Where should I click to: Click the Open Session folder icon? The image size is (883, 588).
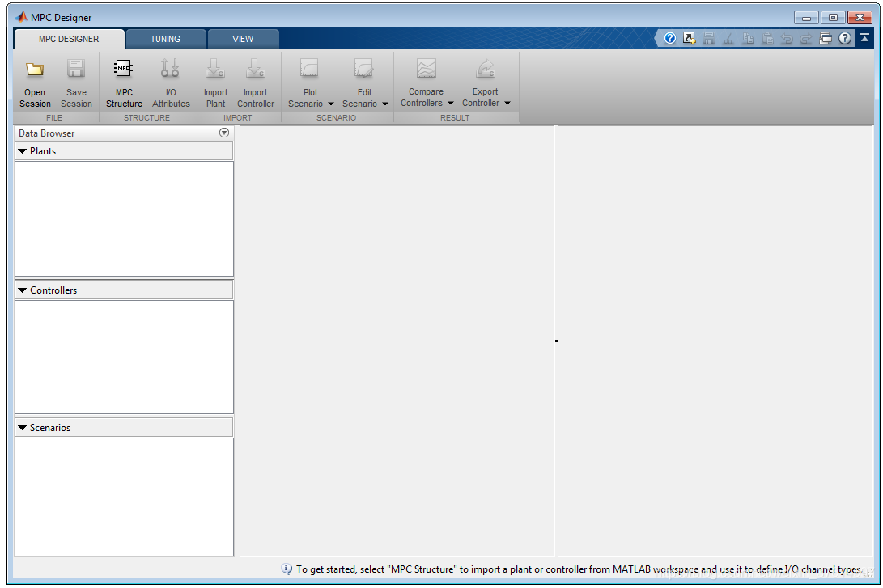click(35, 70)
